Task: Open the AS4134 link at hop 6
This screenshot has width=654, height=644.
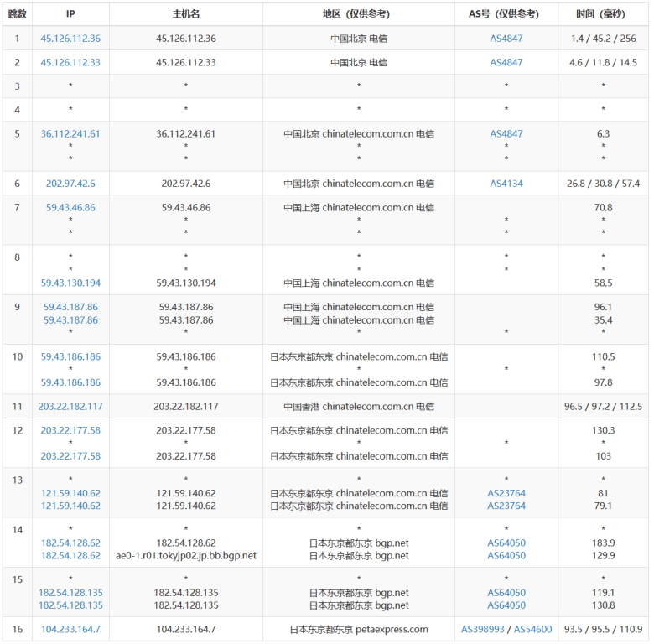Action: point(506,184)
